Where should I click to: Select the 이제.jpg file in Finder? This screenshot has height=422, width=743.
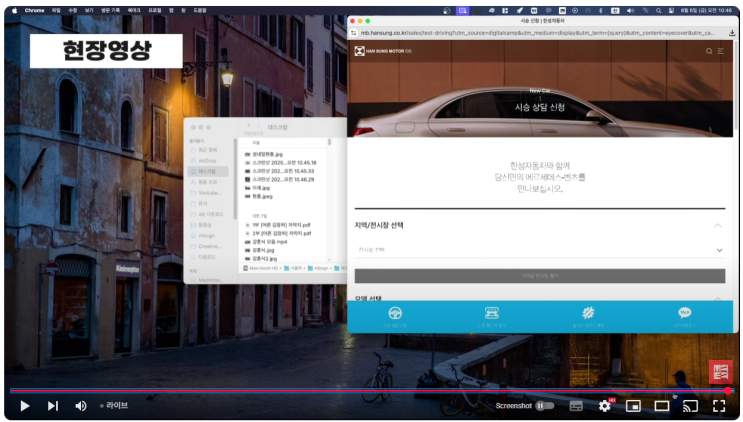tap(257, 188)
